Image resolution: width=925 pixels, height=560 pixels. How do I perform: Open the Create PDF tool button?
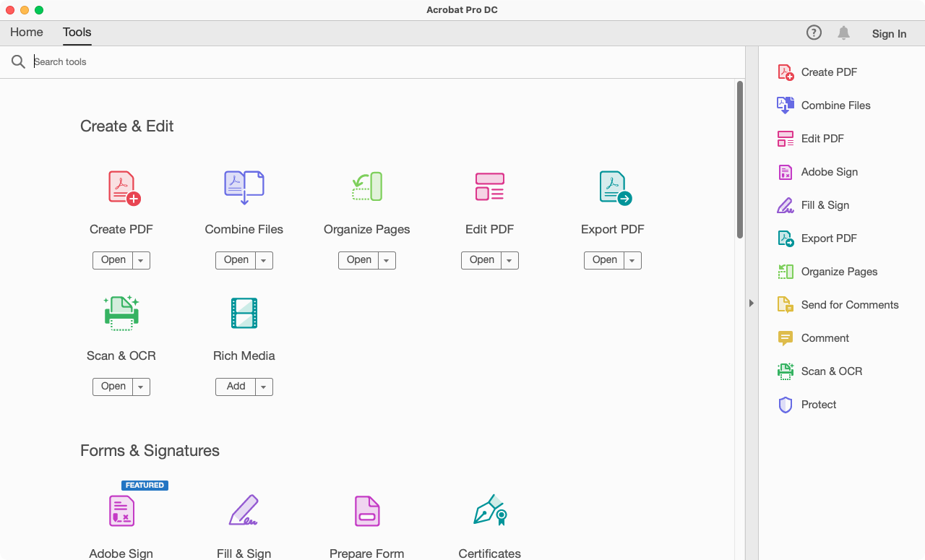[x=113, y=260]
